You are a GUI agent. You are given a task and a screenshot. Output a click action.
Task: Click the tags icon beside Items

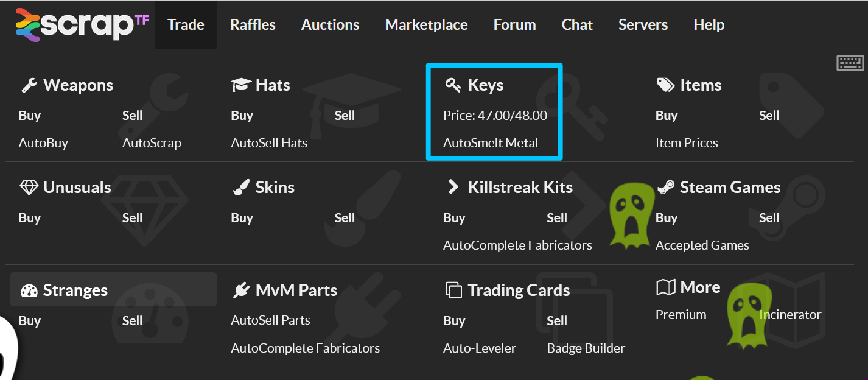pos(665,85)
